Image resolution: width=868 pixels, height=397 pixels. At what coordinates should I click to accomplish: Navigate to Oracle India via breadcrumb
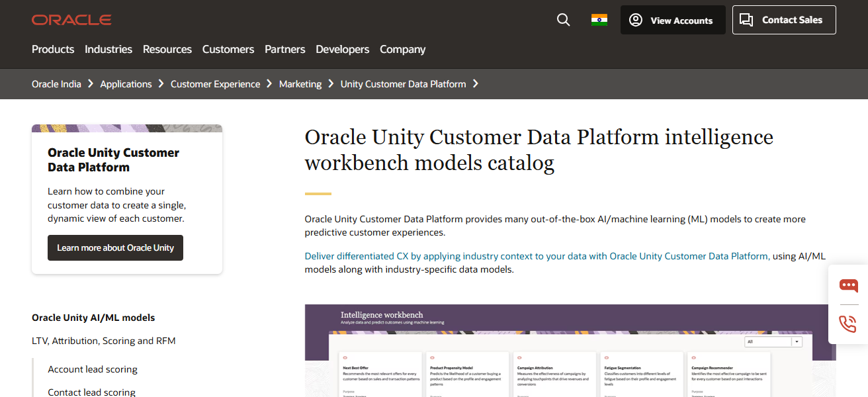coord(56,84)
